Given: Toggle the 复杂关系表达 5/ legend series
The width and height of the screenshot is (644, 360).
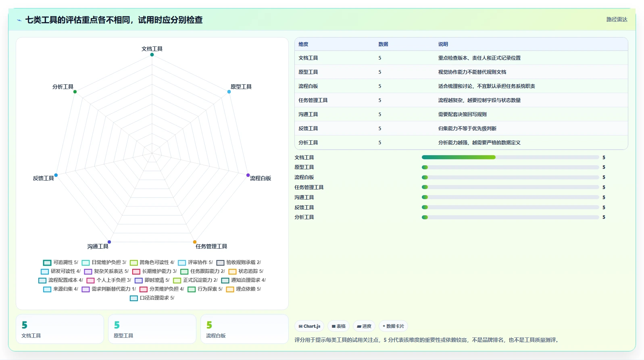Looking at the screenshot, I should coord(106,271).
